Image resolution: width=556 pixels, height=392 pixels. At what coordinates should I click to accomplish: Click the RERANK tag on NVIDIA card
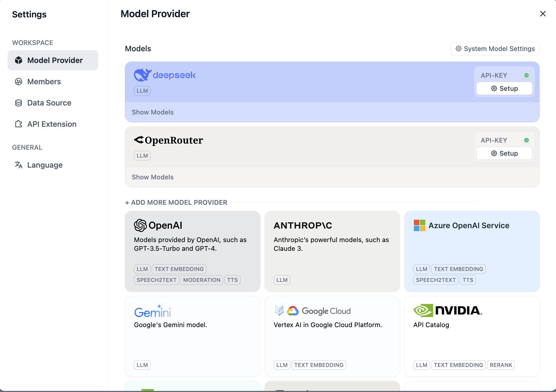click(x=501, y=365)
